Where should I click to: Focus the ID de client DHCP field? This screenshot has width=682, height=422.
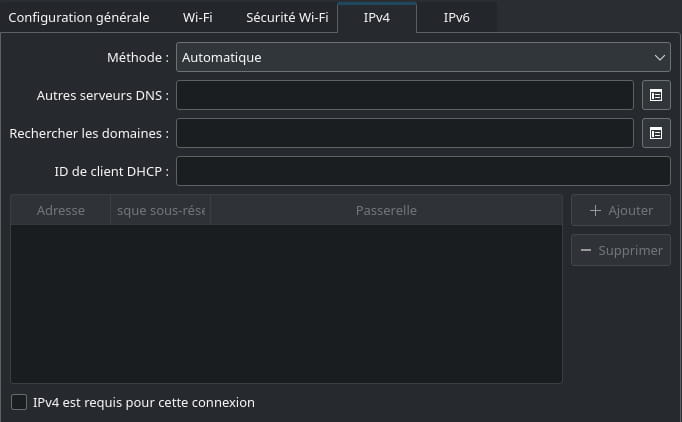tap(422, 171)
